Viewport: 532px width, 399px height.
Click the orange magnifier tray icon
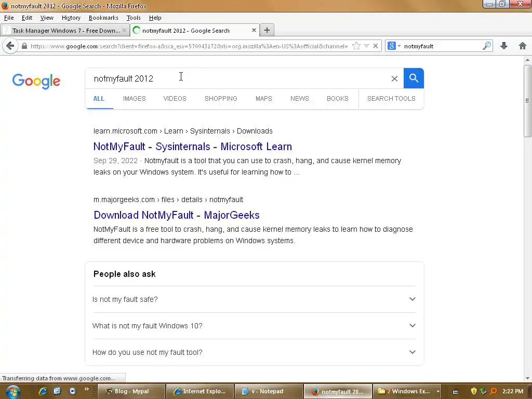(494, 391)
